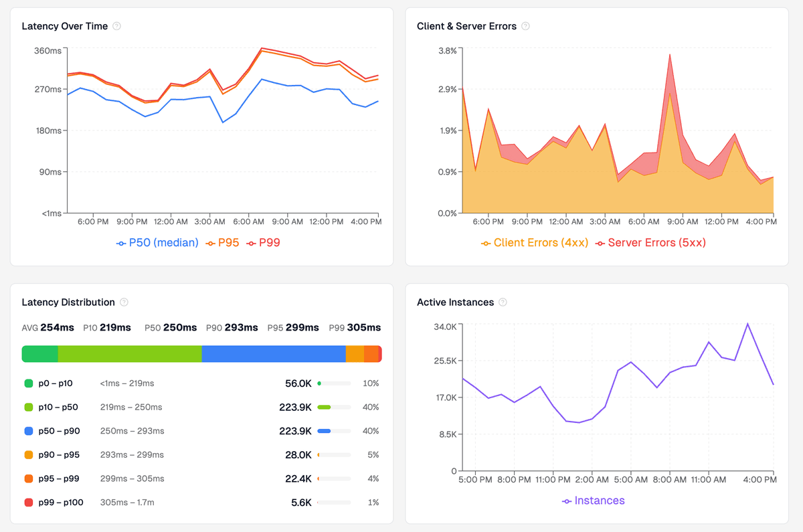Click the blue segment of the distribution bar

(x=274, y=353)
